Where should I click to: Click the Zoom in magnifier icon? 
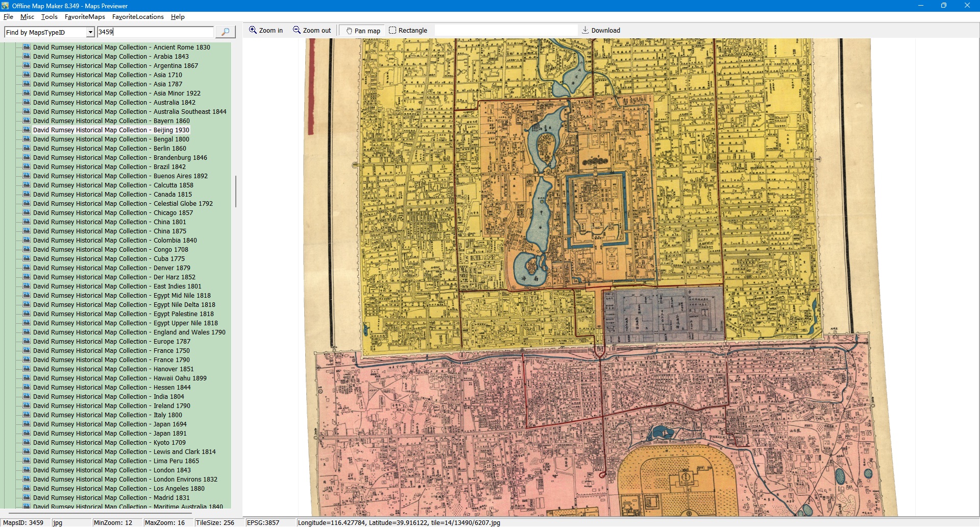(x=253, y=30)
